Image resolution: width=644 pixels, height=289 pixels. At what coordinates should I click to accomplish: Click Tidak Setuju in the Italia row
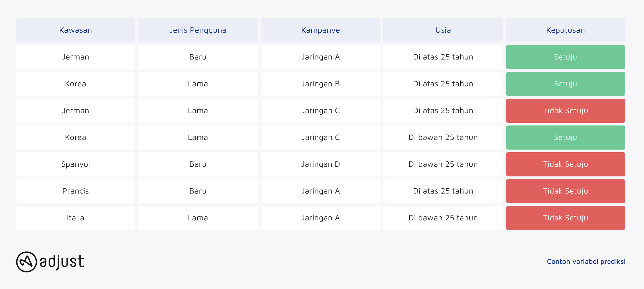click(x=566, y=218)
